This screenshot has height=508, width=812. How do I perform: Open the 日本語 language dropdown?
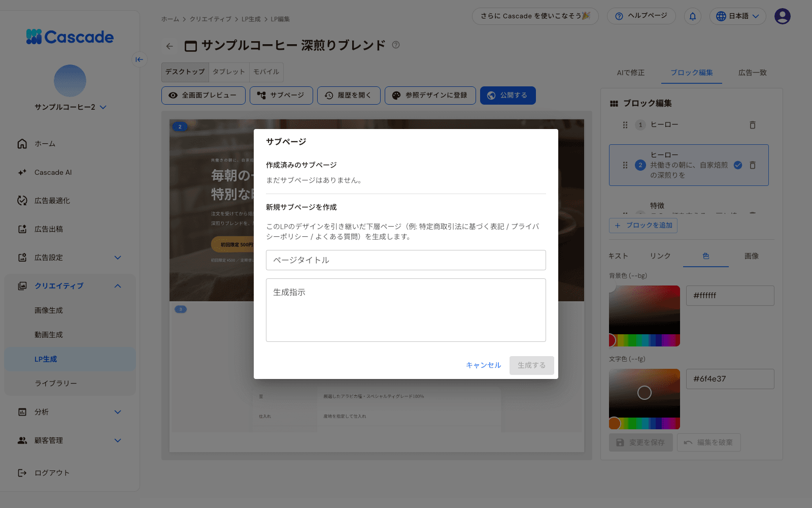click(x=738, y=16)
